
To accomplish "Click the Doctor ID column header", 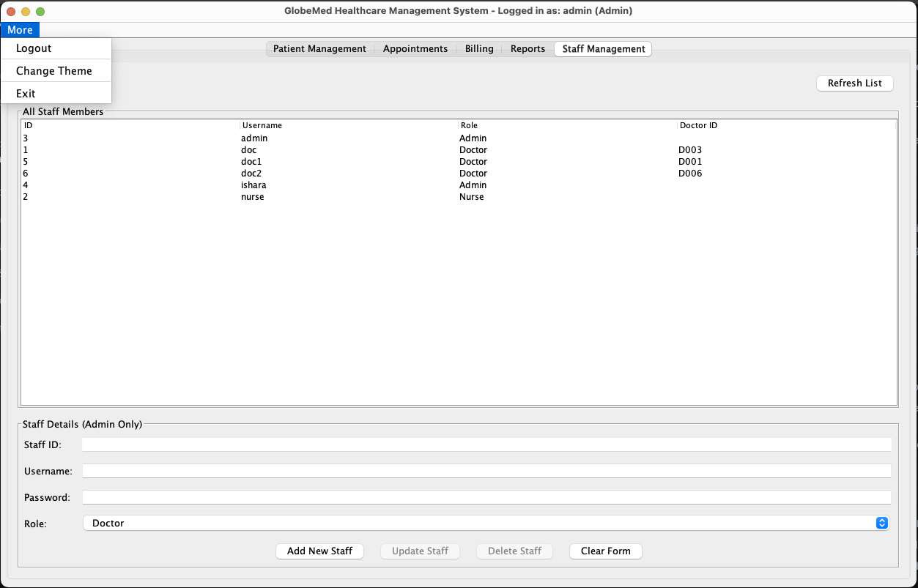I will pyautogui.click(x=698, y=125).
